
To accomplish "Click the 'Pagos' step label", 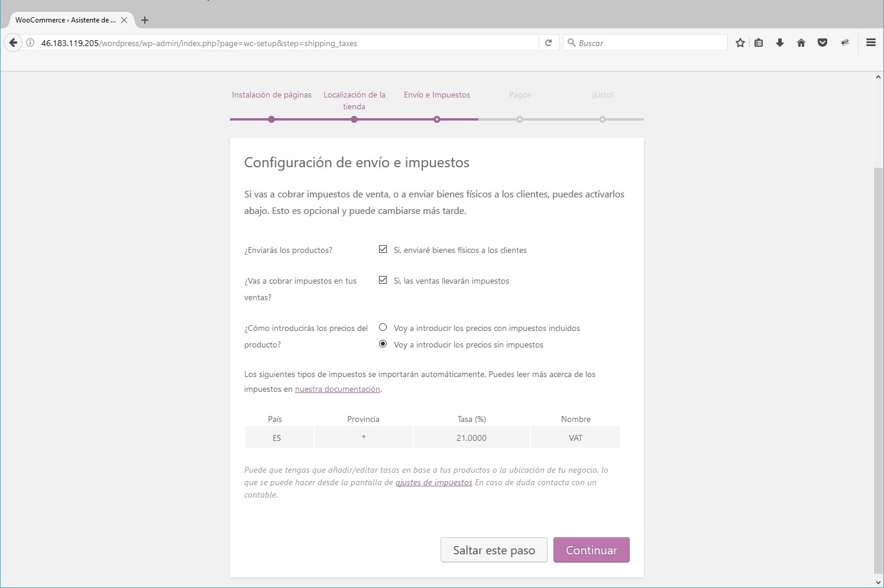I will point(520,95).
